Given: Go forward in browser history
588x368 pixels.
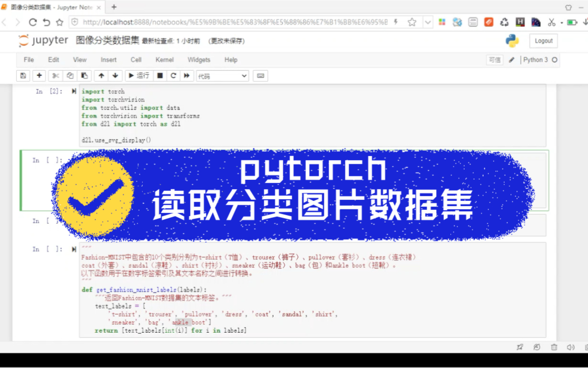Looking at the screenshot, I should pos(17,23).
